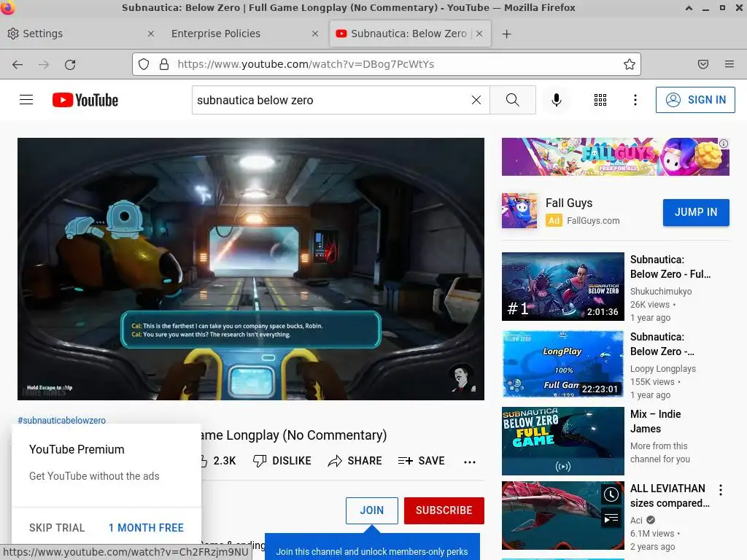747x560 pixels.
Task: Subscribe to the channel
Action: pyautogui.click(x=444, y=510)
